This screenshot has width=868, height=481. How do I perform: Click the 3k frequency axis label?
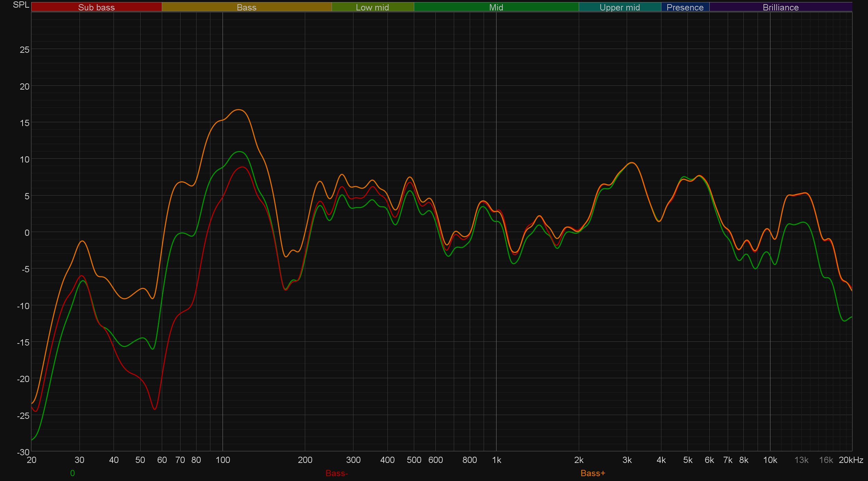pos(627,460)
